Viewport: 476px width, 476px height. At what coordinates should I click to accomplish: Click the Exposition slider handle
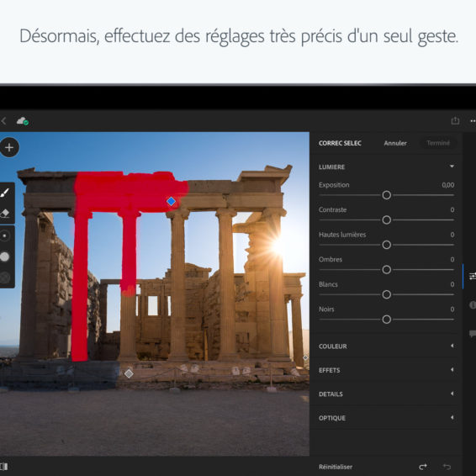[x=387, y=195]
